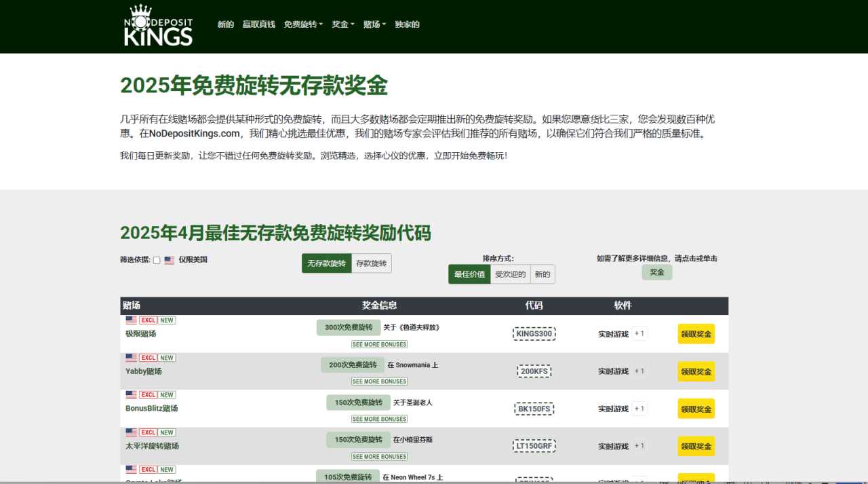Open the 免费旋转 dropdown menu
Image resolution: width=868 pixels, height=484 pixels.
click(x=303, y=24)
